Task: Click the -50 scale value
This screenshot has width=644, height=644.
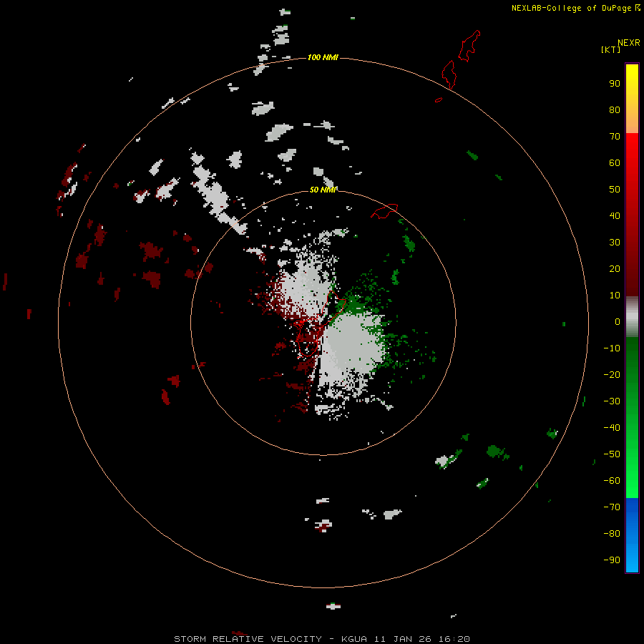Action: [612, 454]
